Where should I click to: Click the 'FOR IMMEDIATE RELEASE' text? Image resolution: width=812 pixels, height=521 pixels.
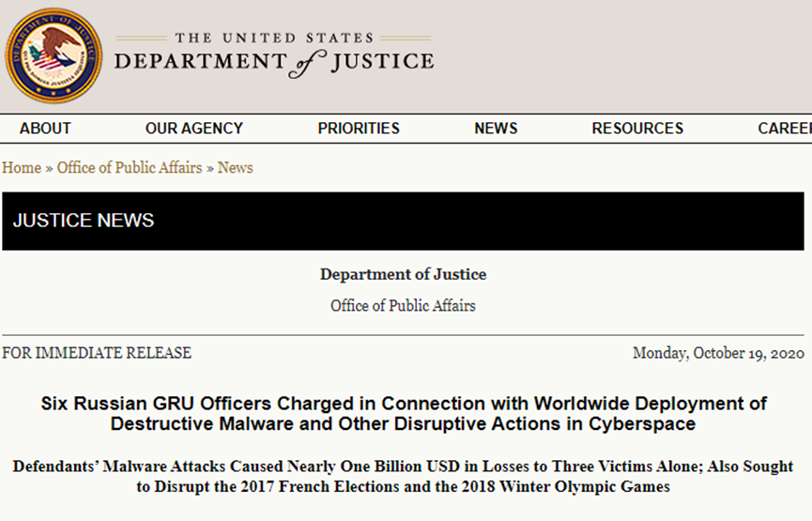coord(97,353)
